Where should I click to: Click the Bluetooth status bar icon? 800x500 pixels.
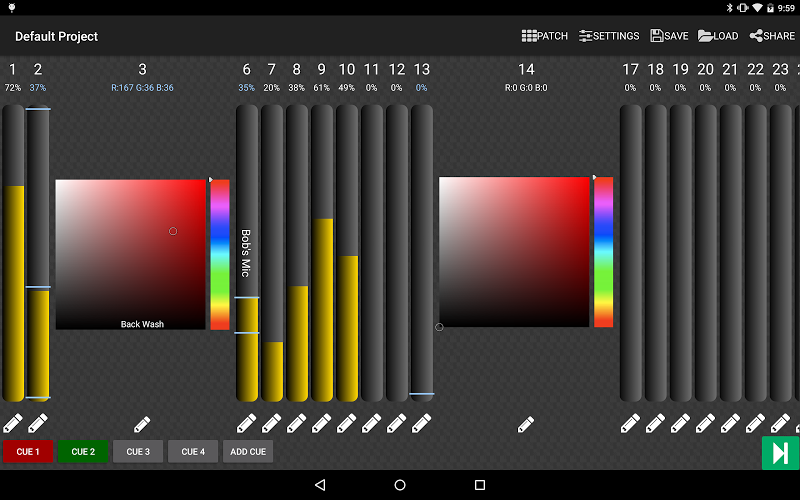pos(729,8)
